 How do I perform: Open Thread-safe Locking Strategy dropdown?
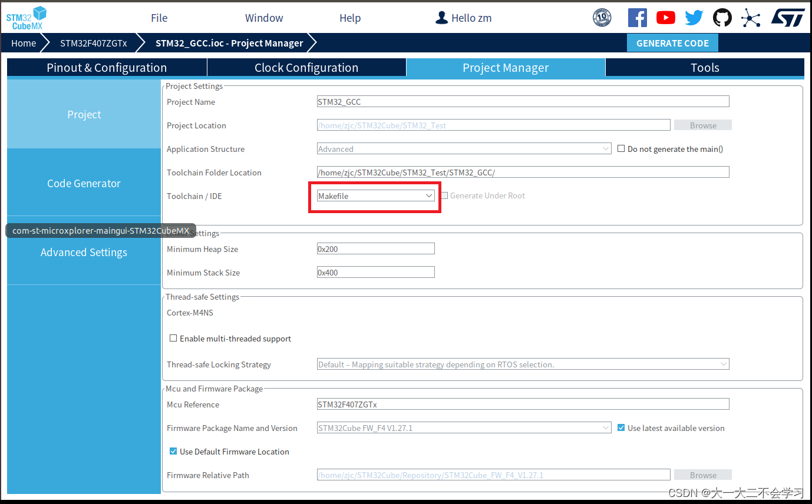523,364
